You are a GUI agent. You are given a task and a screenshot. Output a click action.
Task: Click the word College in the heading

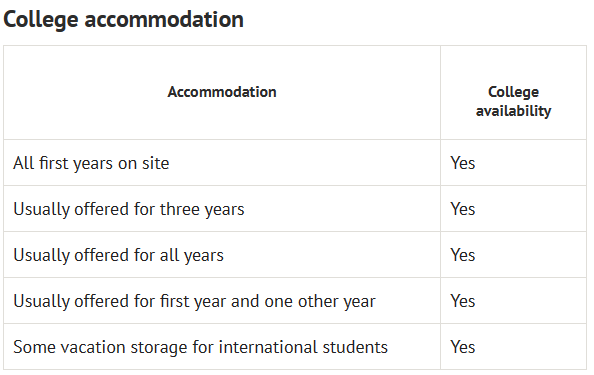coord(41,20)
